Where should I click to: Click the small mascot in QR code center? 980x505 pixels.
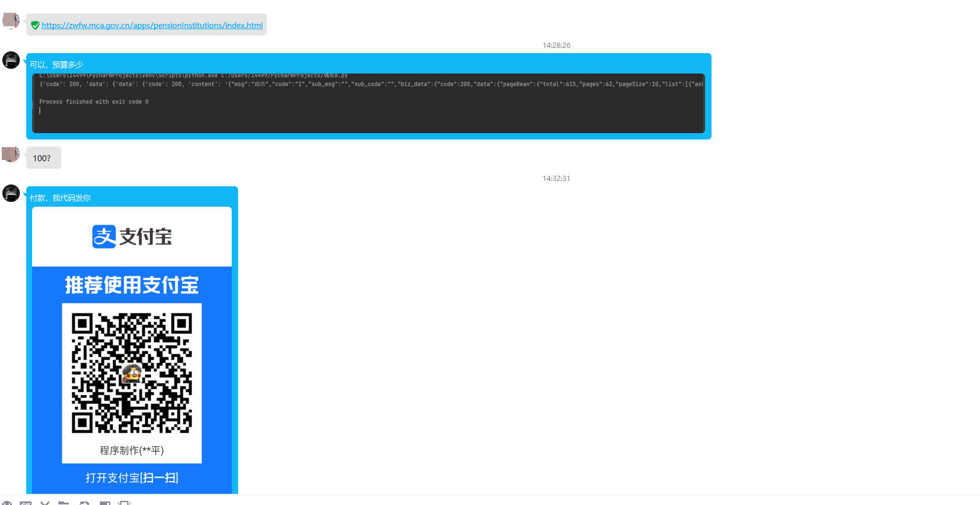[x=132, y=372]
